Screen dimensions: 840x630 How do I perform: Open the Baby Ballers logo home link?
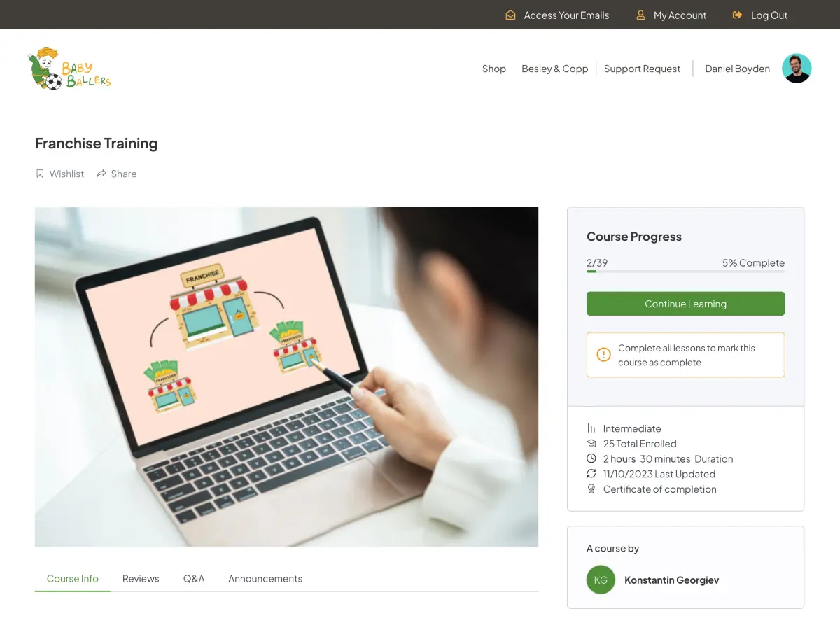pos(69,69)
